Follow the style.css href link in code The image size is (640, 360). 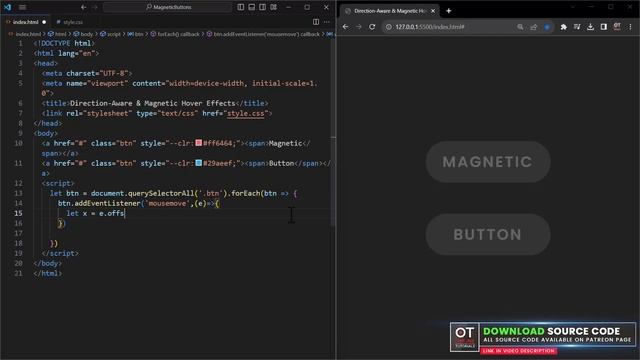(245, 113)
